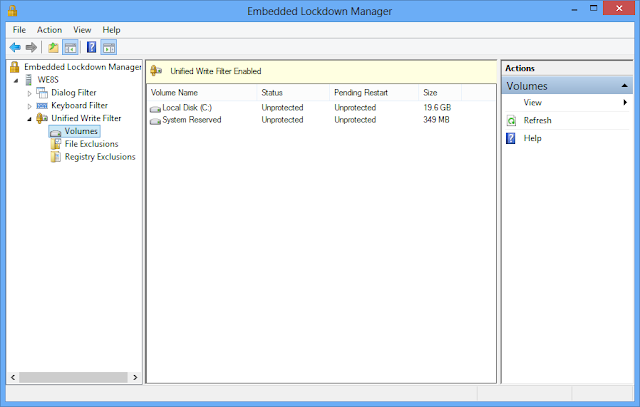Click the Registry Exclusions folder icon
This screenshot has width=640, height=407.
56,157
